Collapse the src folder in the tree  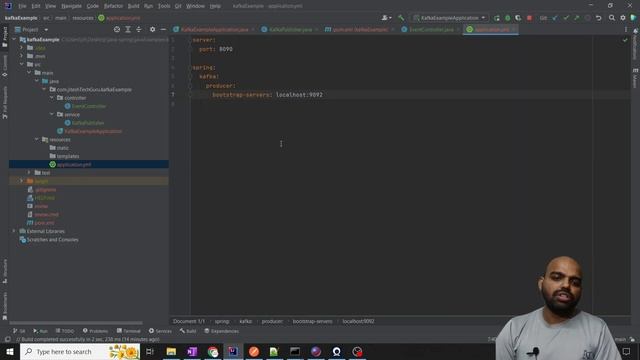[22, 64]
